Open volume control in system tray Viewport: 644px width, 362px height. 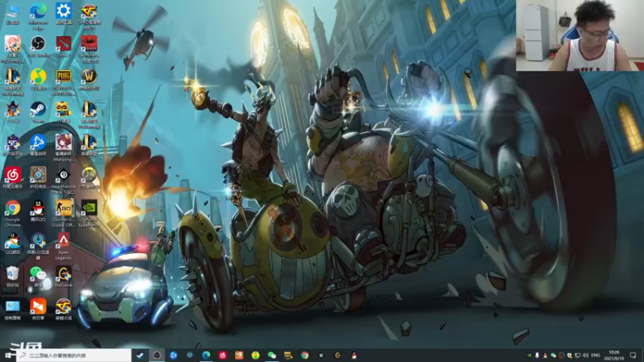tap(586, 356)
